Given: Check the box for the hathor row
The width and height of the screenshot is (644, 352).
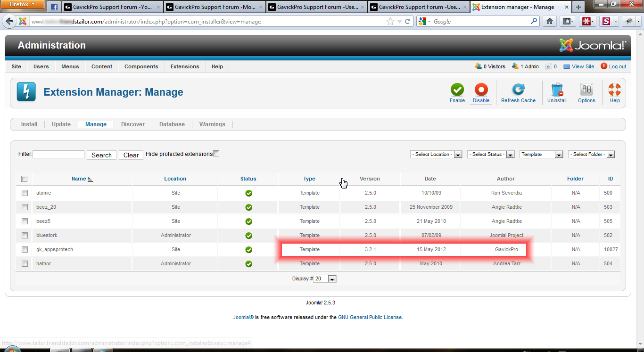Looking at the screenshot, I should [x=25, y=263].
